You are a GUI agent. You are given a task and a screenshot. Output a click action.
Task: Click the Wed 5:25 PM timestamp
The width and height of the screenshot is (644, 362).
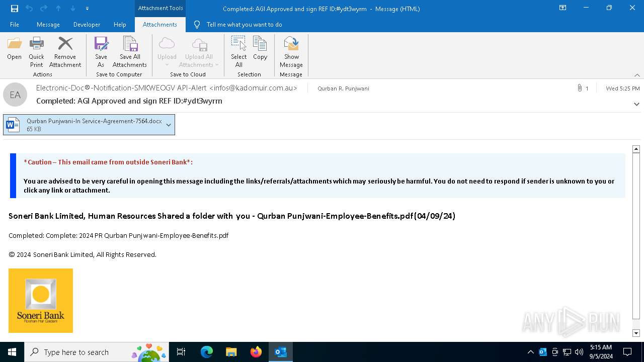[623, 88]
